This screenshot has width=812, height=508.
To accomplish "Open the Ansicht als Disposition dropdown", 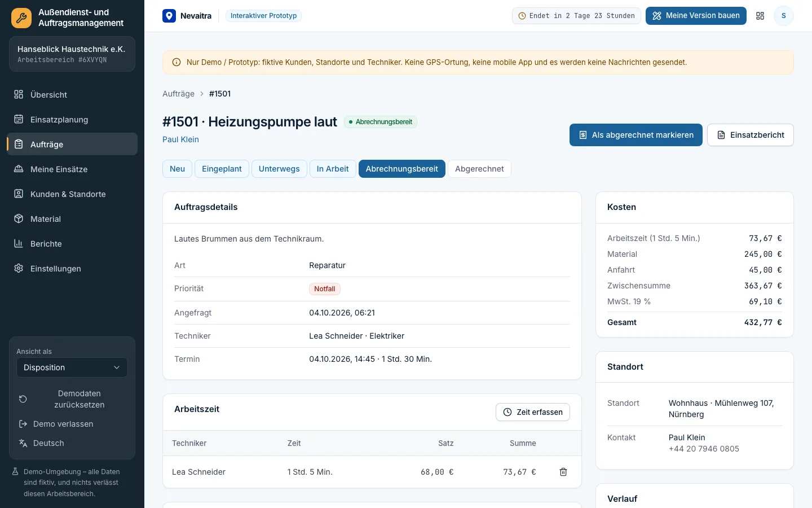I will point(72,367).
